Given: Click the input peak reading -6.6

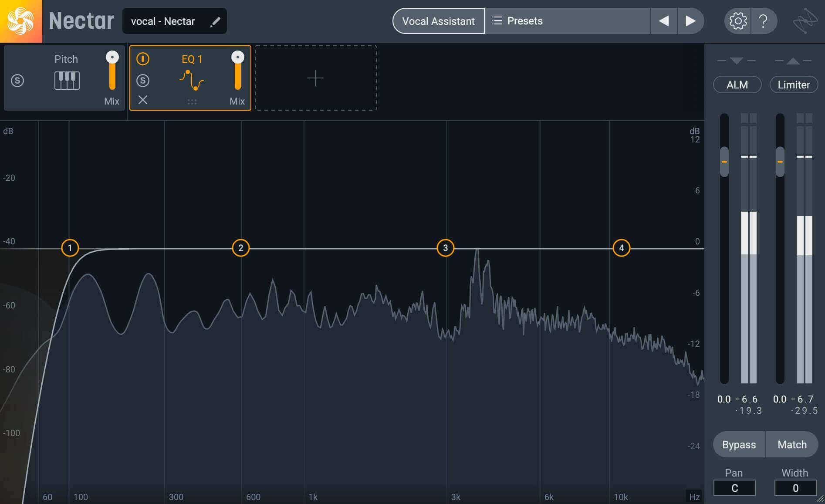Looking at the screenshot, I should pos(747,399).
